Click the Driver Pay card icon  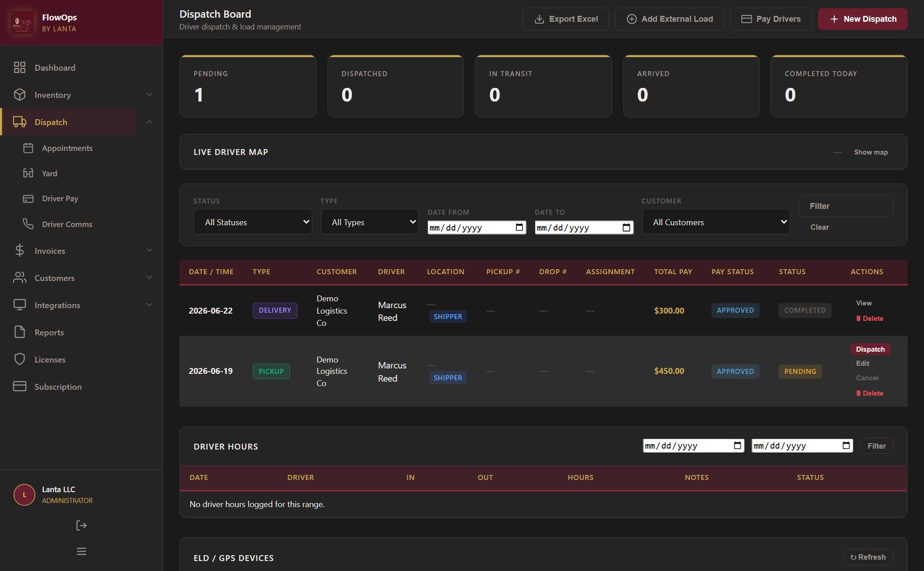28,198
